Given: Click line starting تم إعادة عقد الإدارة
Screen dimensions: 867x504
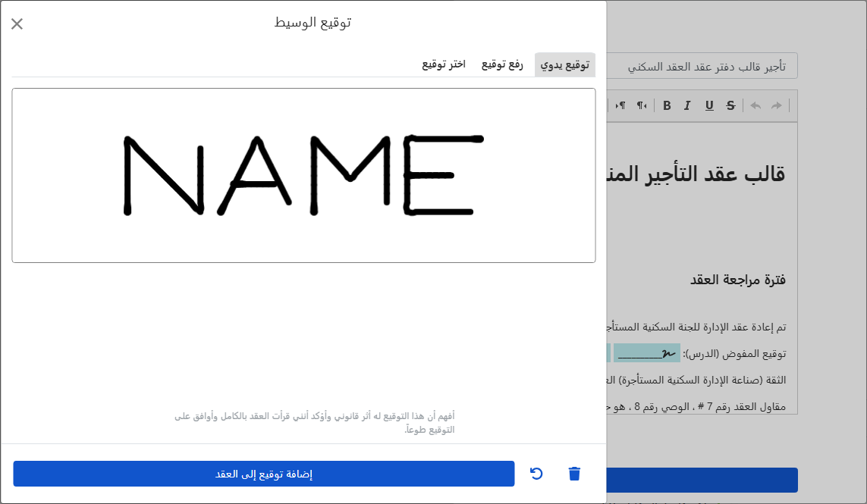Looking at the screenshot, I should click(x=696, y=327).
